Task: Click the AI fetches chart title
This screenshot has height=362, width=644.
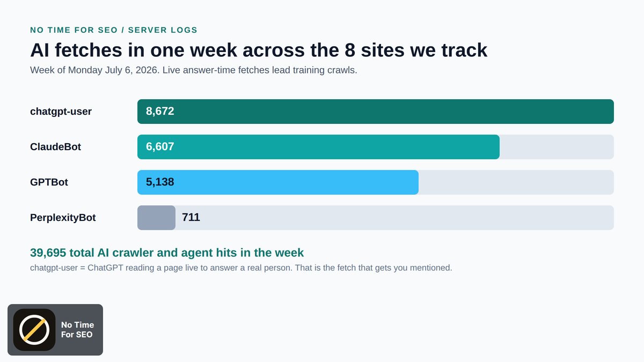Action: (259, 50)
